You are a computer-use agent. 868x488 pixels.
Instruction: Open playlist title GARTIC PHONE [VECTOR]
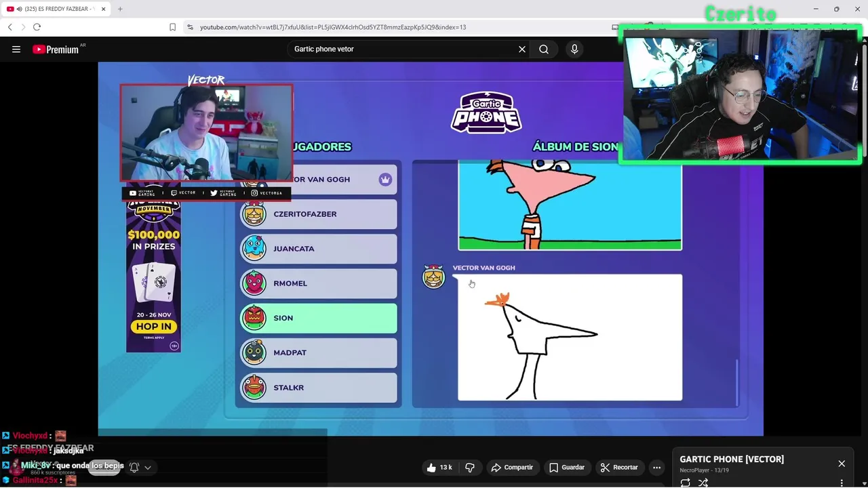(x=732, y=459)
